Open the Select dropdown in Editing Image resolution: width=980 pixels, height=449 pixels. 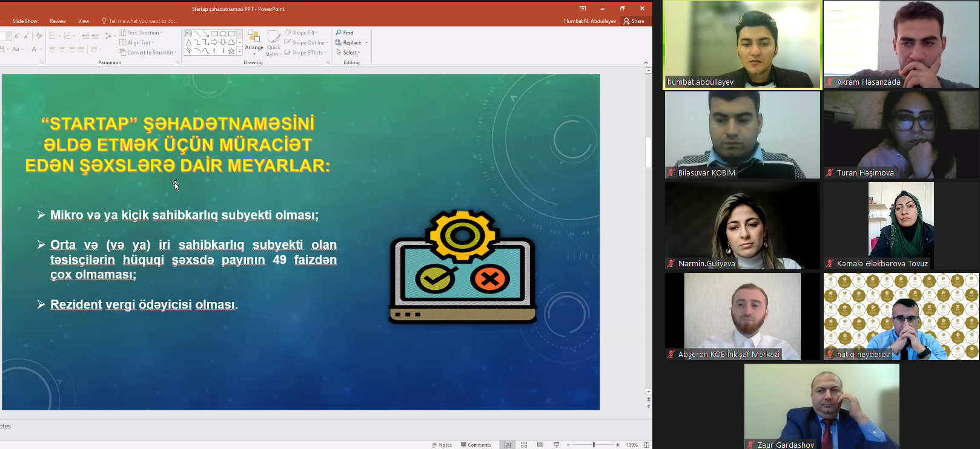pyautogui.click(x=348, y=53)
